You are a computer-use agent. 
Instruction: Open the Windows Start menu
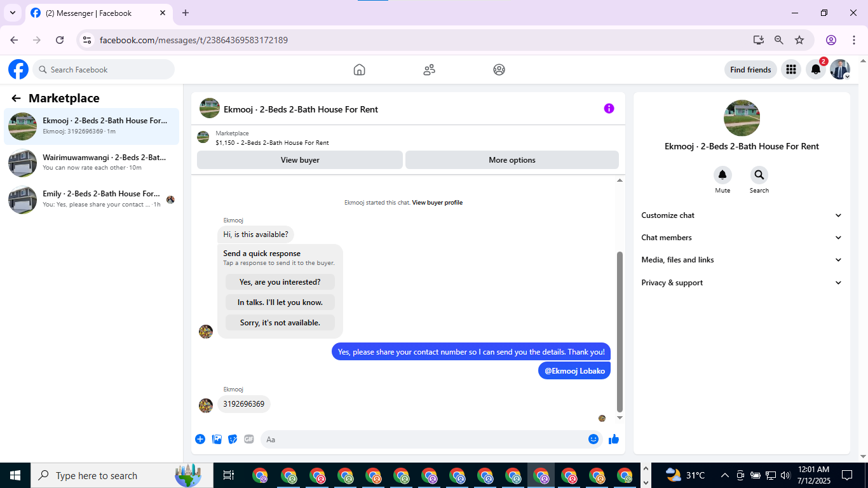15,475
